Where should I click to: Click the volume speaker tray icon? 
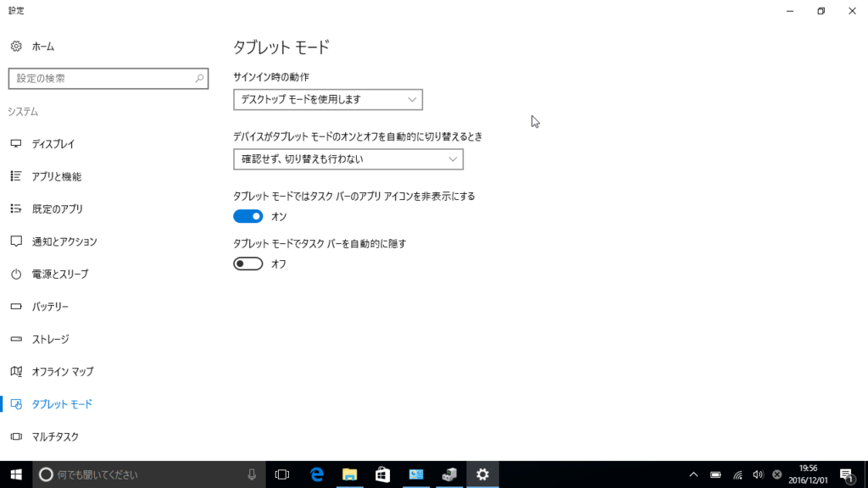point(758,474)
